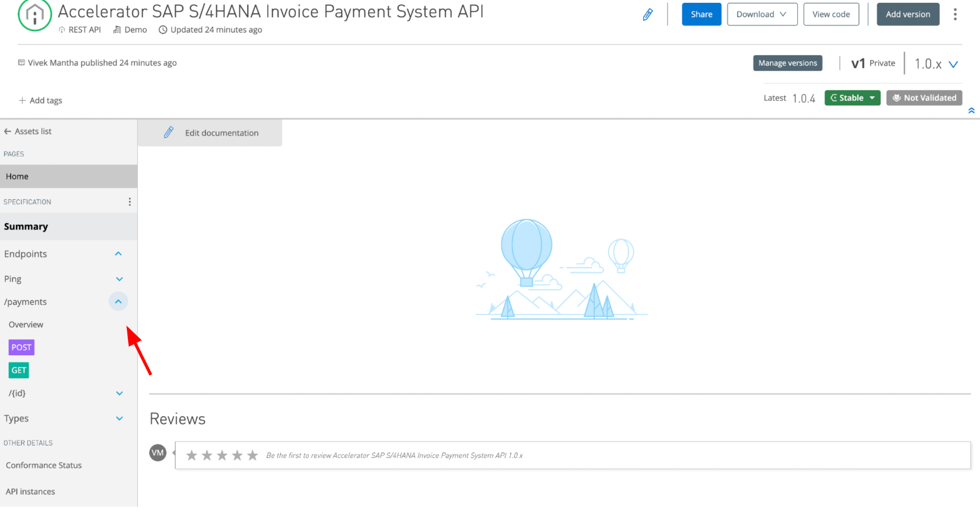Click the VM user avatar

pyautogui.click(x=157, y=453)
